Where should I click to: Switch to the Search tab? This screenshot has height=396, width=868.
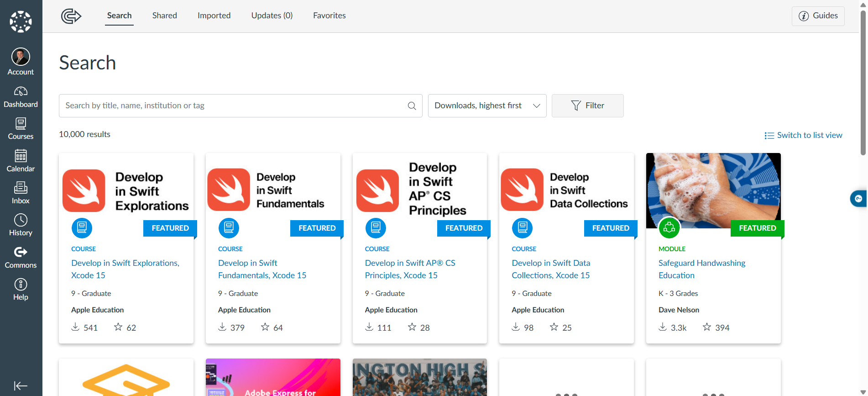pos(119,16)
